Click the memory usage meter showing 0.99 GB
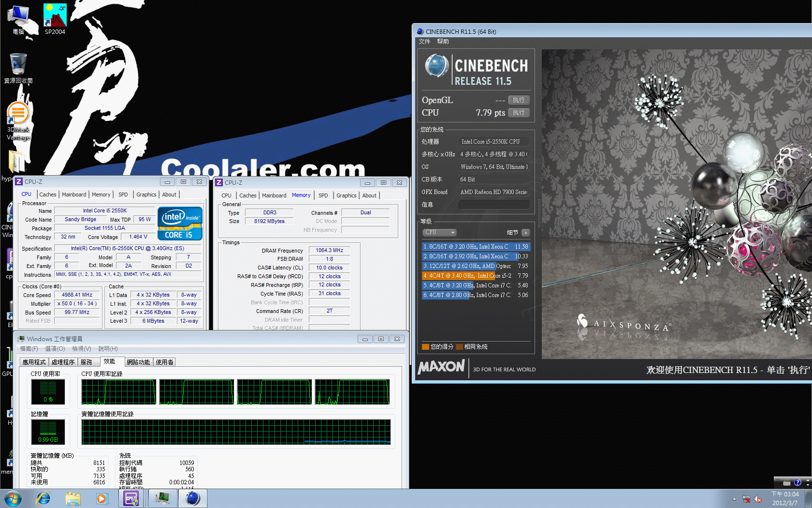The width and height of the screenshot is (812, 508). [48, 432]
